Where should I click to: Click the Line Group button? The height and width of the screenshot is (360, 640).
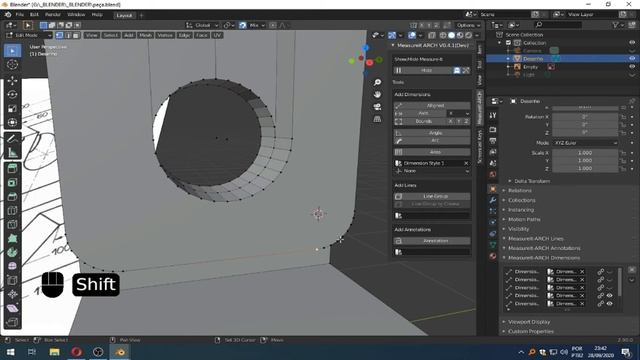(432, 196)
